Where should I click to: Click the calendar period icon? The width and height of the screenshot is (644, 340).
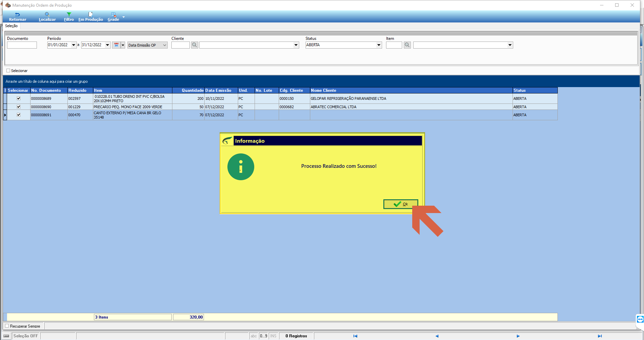click(116, 45)
